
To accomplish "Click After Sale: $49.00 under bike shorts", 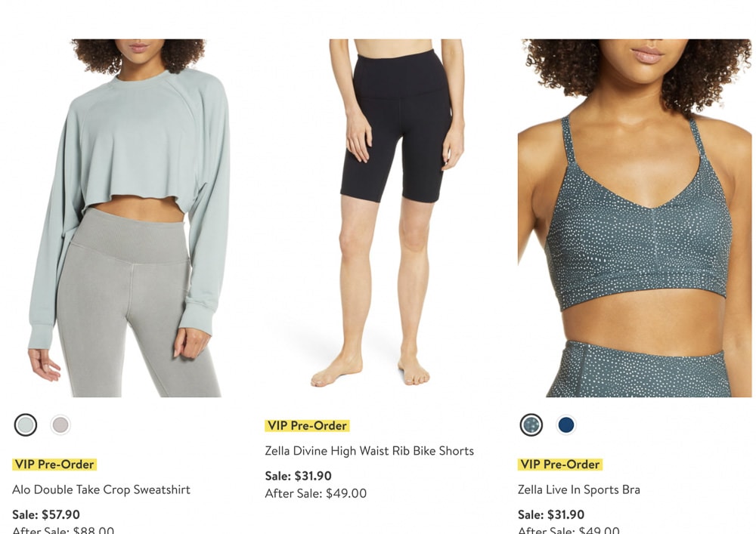I will (x=316, y=493).
